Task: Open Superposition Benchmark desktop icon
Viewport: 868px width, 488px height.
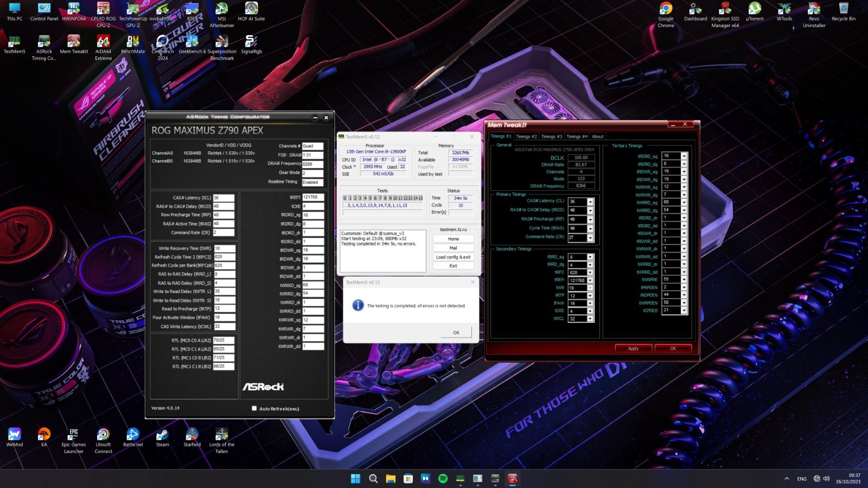Action: click(x=222, y=48)
